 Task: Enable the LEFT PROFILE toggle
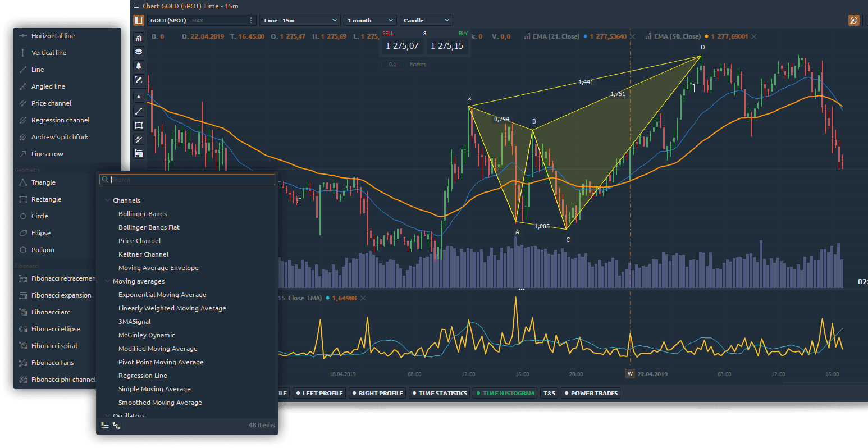[319, 393]
